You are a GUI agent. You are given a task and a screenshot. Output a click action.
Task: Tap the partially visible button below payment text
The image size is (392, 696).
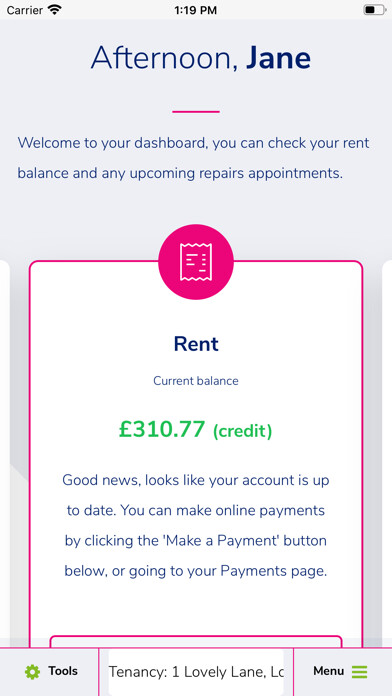tap(196, 642)
